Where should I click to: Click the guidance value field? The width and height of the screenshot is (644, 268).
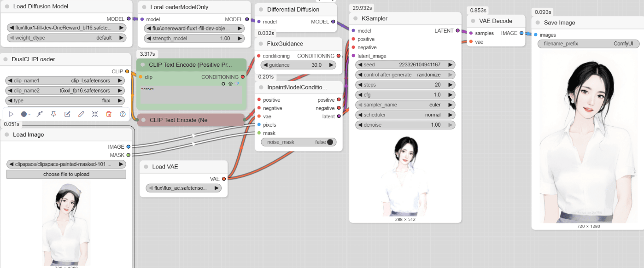tap(298, 65)
